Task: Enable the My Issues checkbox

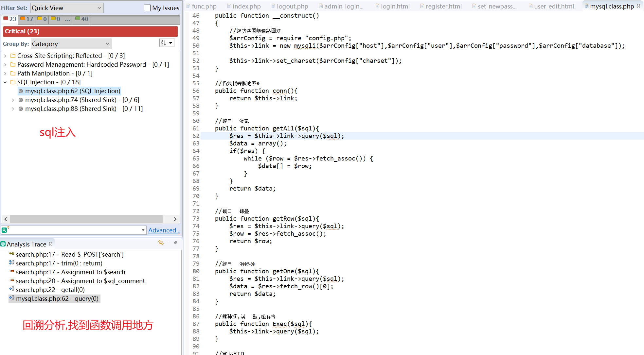Action: (x=147, y=8)
